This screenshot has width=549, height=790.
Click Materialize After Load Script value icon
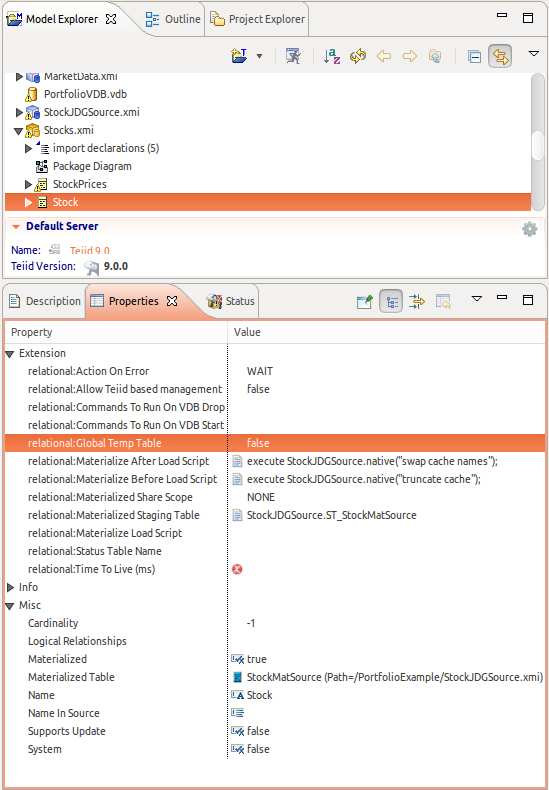tap(238, 462)
